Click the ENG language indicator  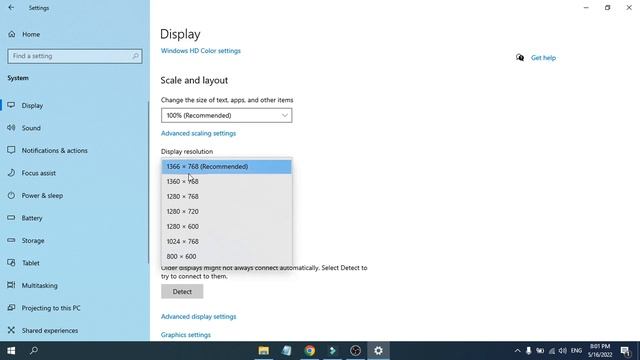click(576, 351)
